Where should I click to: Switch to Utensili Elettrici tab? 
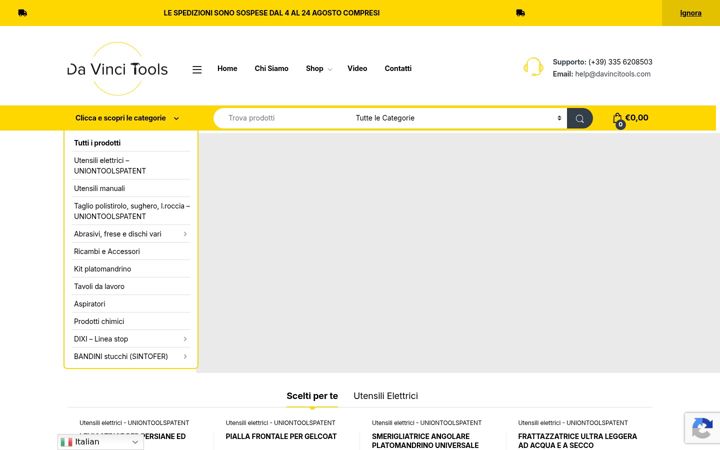click(386, 396)
